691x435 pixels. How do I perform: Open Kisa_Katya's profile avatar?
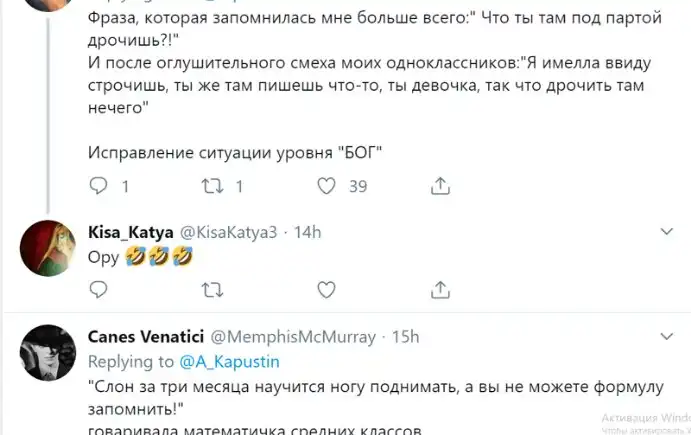(48, 247)
